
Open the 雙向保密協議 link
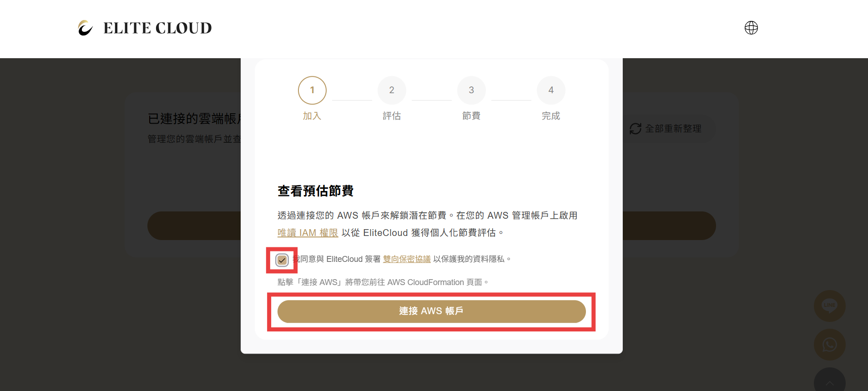(x=407, y=259)
